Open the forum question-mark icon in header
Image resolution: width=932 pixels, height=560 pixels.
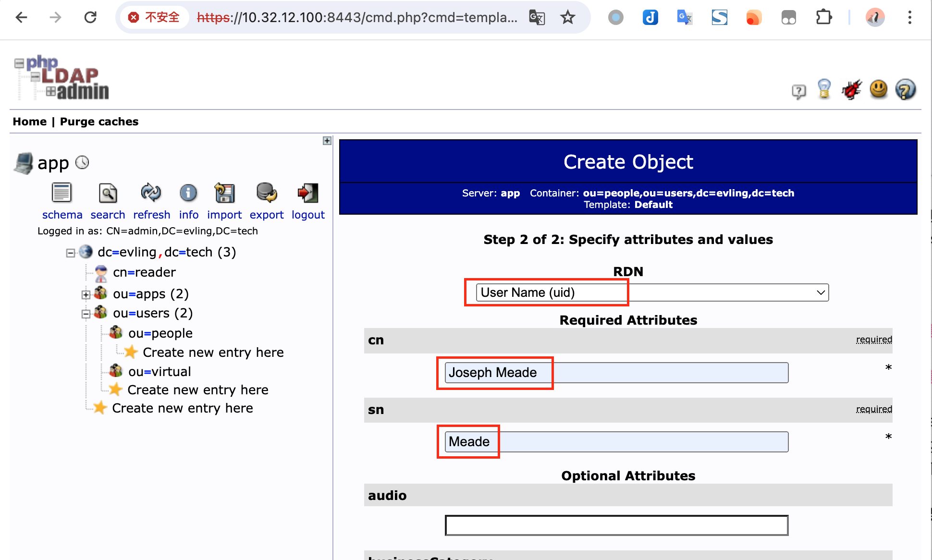[798, 91]
